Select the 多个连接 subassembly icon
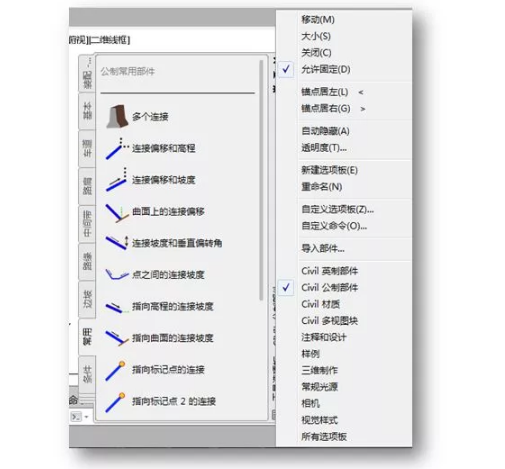This screenshot has width=505, height=469. tap(117, 116)
